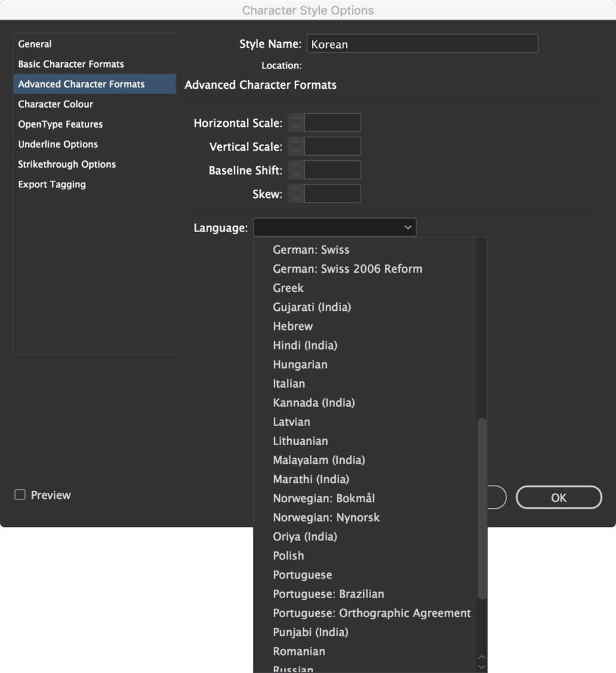Click the language list scroll-down arrow
The width and height of the screenshot is (616, 673).
[482, 667]
